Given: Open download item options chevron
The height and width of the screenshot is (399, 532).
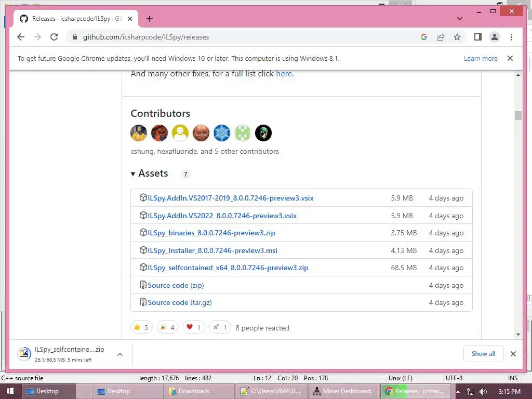Looking at the screenshot, I should tap(120, 354).
